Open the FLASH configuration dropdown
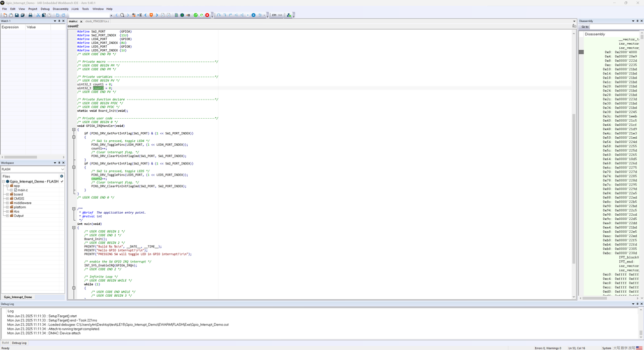The width and height of the screenshot is (644, 350). 62,169
